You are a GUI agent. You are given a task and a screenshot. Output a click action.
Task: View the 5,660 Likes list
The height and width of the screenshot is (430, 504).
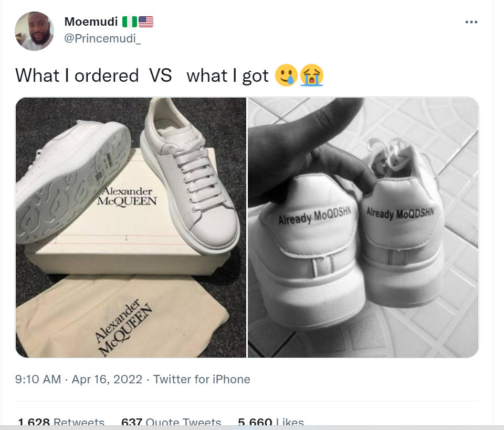(271, 421)
